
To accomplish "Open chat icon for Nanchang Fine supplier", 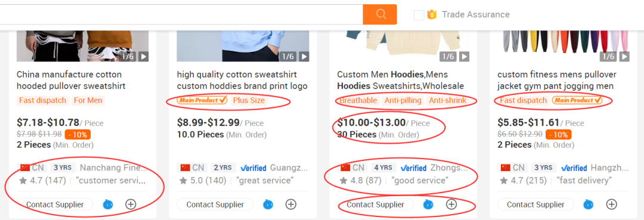I will coord(107,204).
